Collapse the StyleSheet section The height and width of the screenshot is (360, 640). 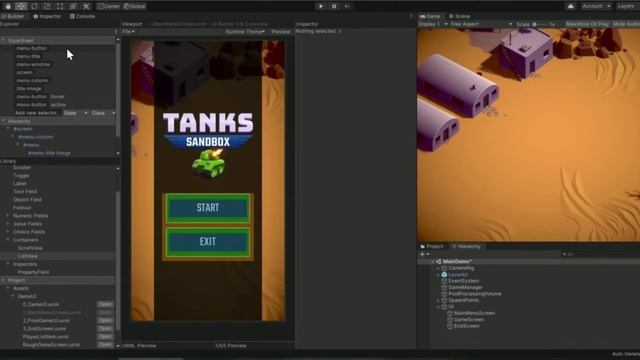pyautogui.click(x=3, y=40)
